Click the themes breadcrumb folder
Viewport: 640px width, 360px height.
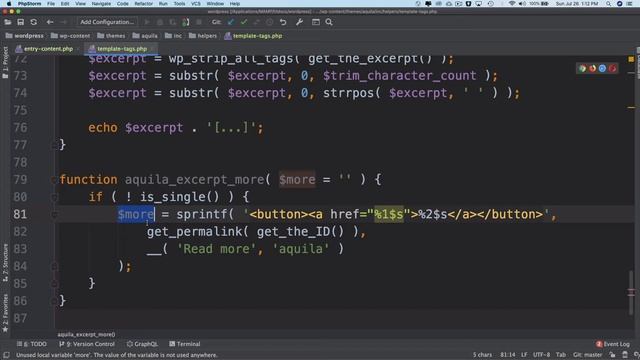(x=111, y=36)
